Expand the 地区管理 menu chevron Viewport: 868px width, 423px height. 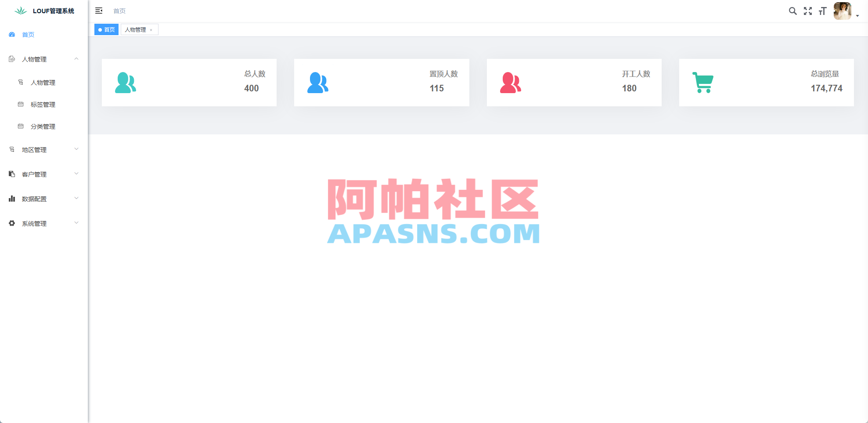pyautogui.click(x=76, y=149)
